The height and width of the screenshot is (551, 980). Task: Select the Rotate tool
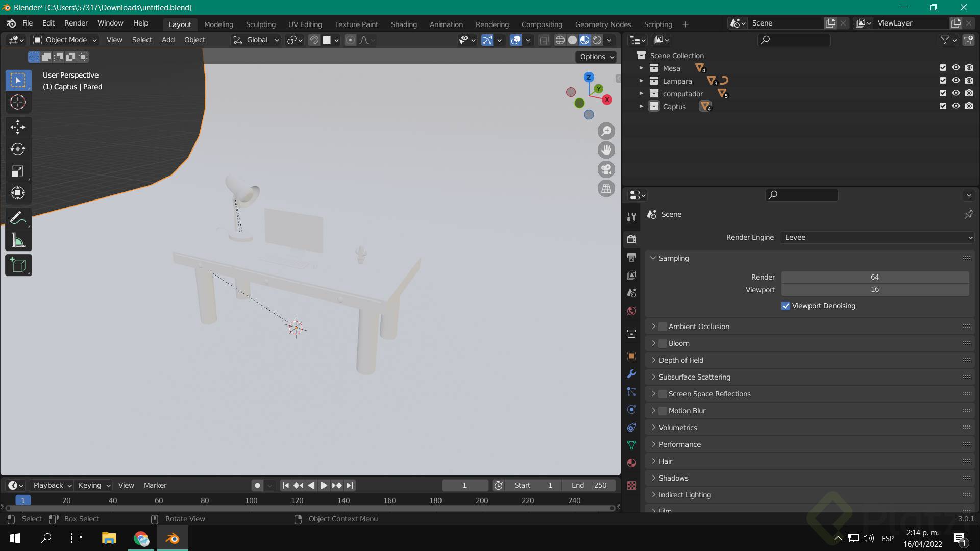click(18, 149)
